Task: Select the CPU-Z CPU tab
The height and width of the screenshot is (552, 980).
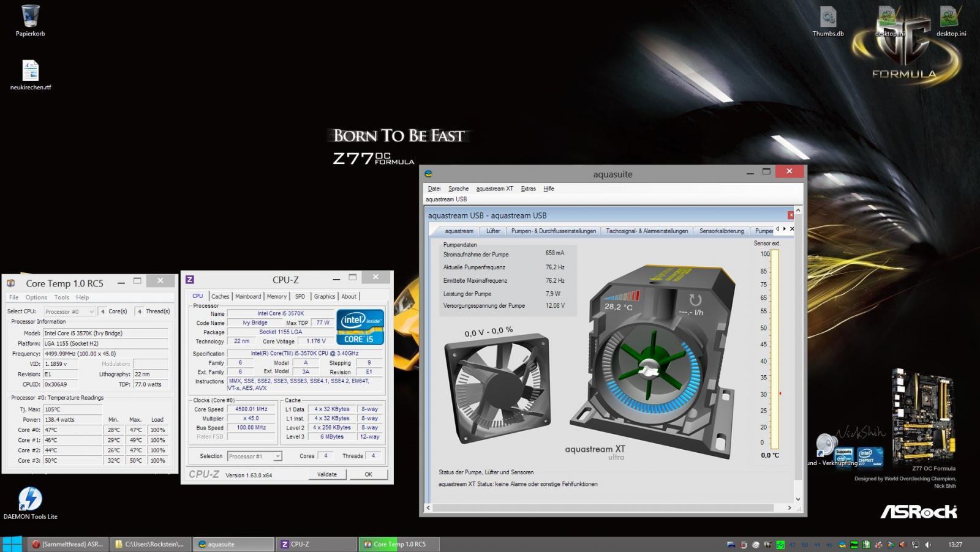Action: tap(198, 296)
